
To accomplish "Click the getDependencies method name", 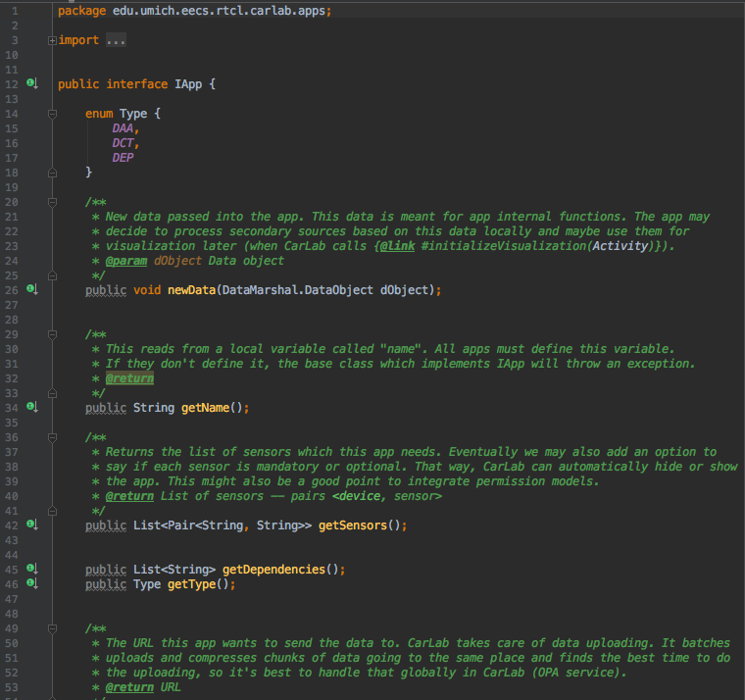I will pos(273,570).
